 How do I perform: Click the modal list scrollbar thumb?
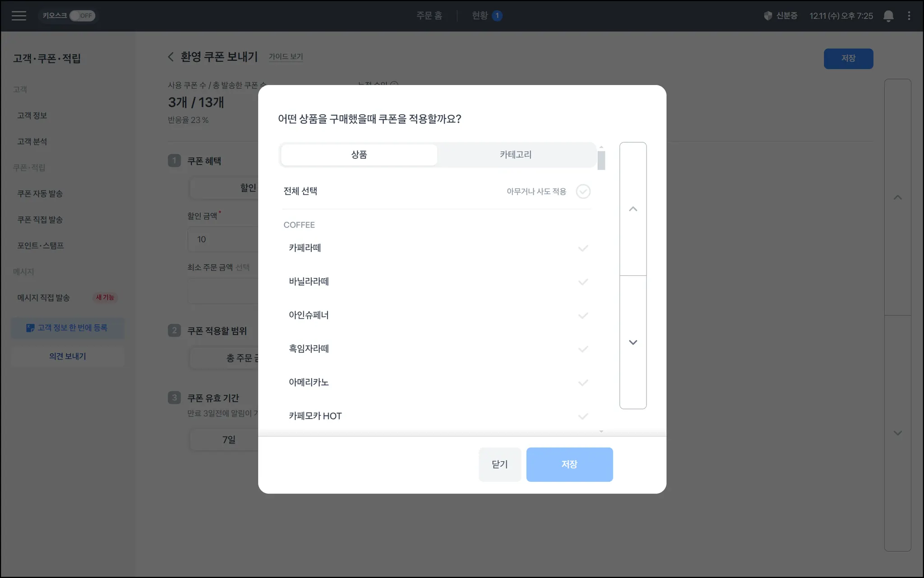pyautogui.click(x=601, y=161)
